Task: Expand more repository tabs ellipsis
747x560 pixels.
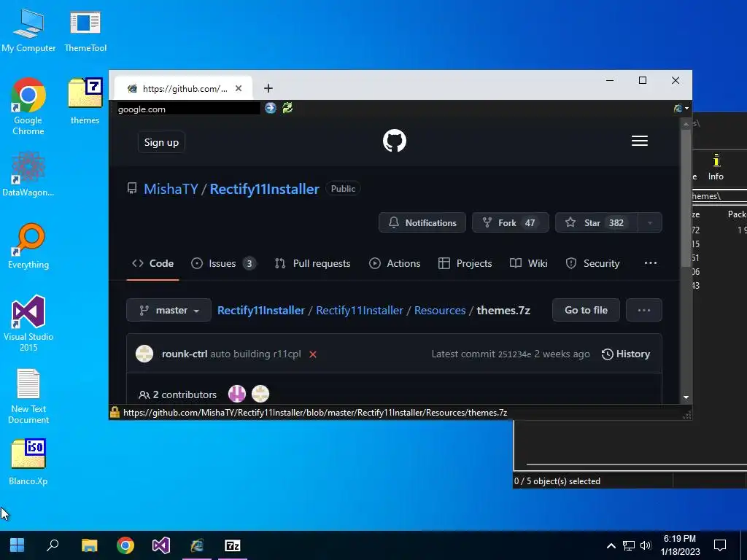Action: (650, 262)
